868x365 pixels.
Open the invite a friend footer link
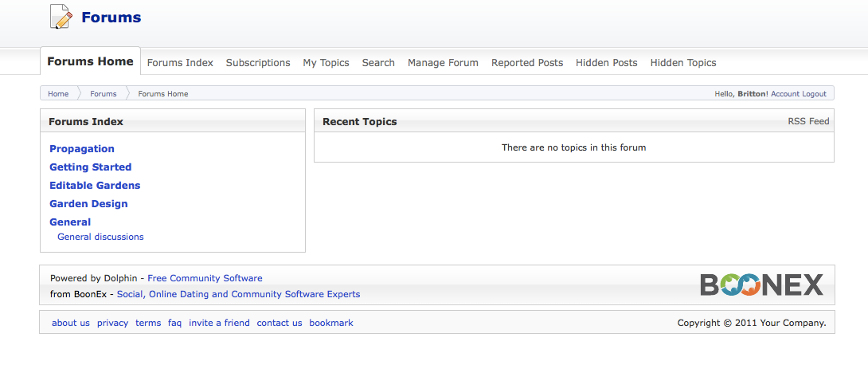coord(219,323)
